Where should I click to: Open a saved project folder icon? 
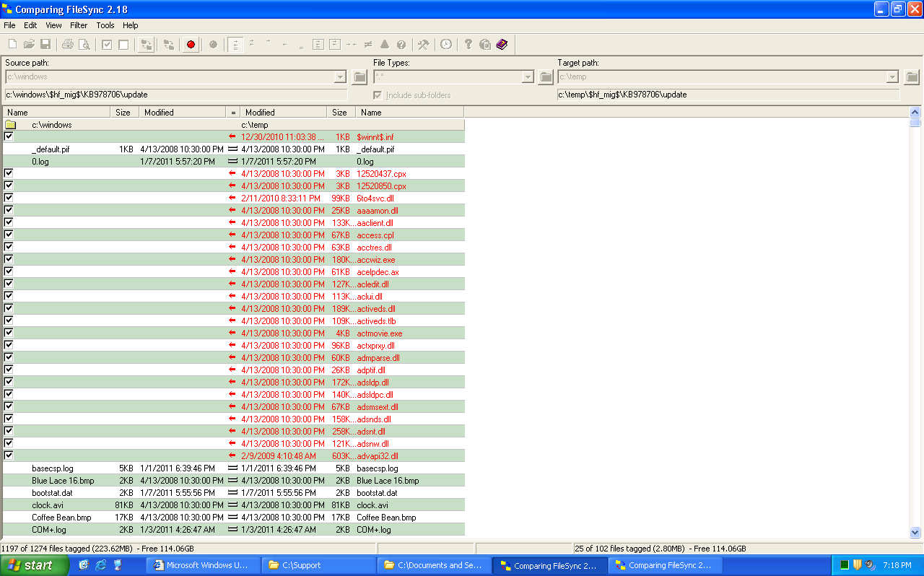coord(29,45)
